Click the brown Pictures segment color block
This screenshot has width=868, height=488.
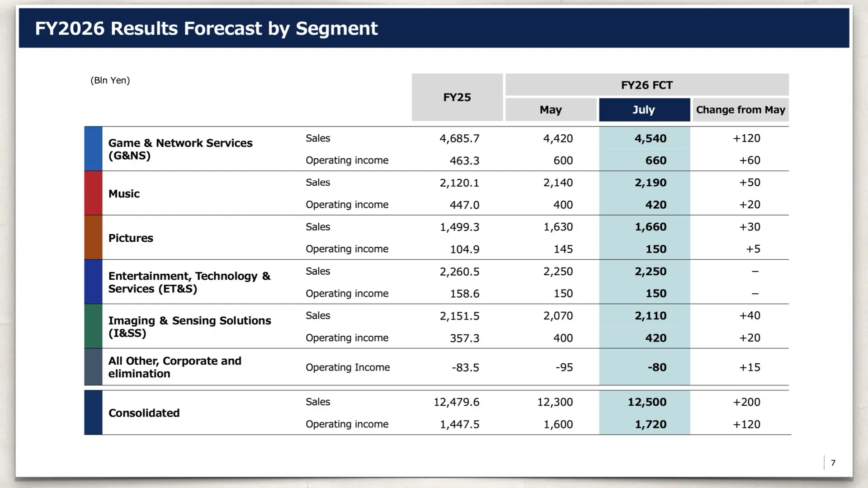click(93, 237)
